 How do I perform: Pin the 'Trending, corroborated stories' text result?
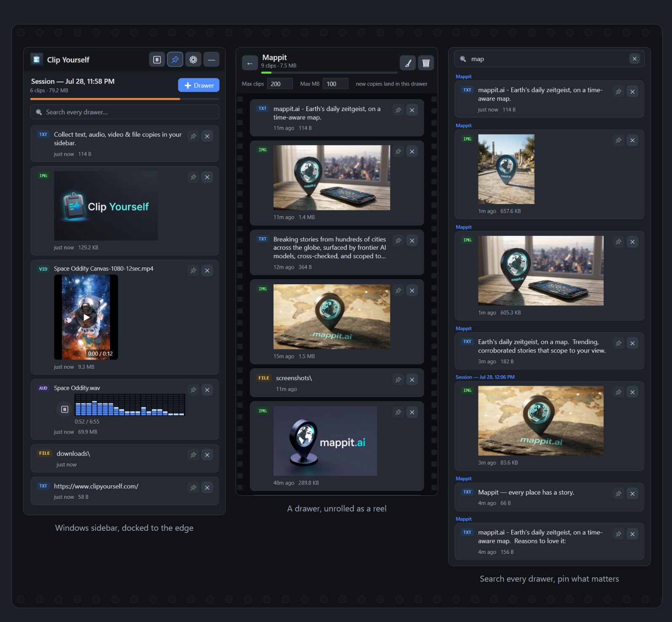[619, 343]
